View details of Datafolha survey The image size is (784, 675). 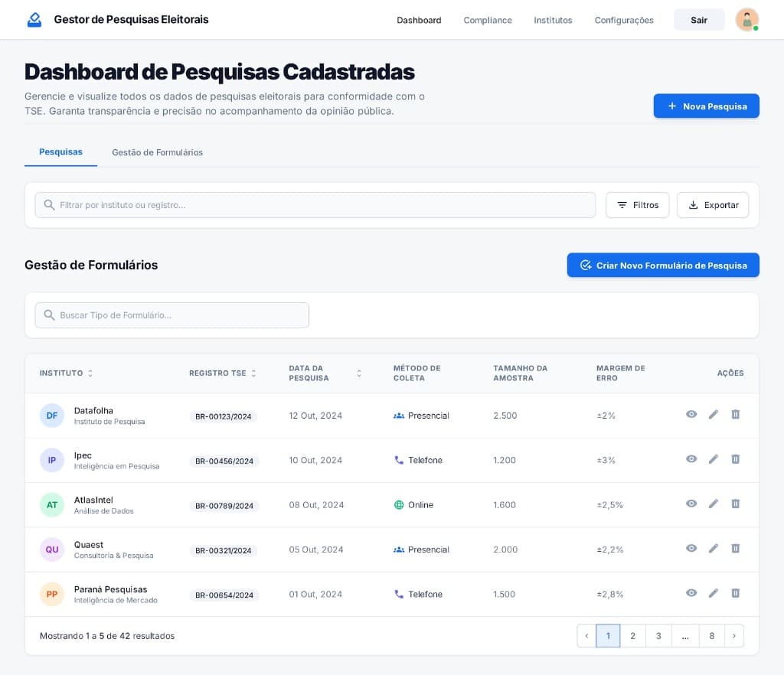coord(691,414)
